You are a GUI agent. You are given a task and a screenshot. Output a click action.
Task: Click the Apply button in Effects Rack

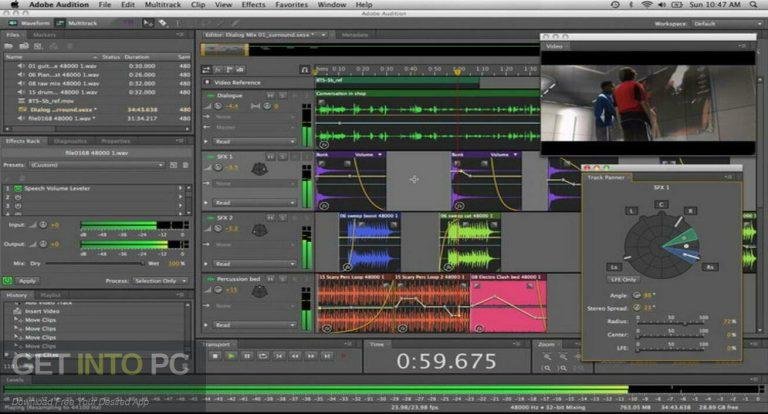(27, 281)
